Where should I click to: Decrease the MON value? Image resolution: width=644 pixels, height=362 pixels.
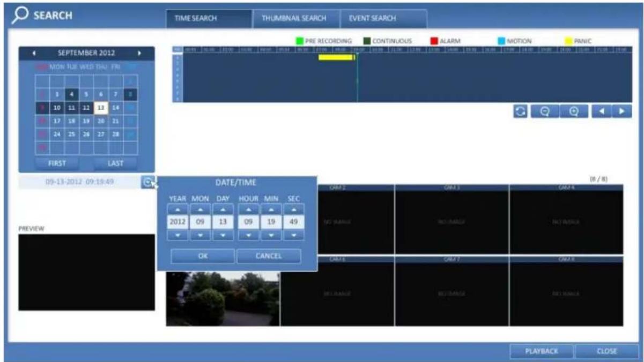[x=200, y=235]
